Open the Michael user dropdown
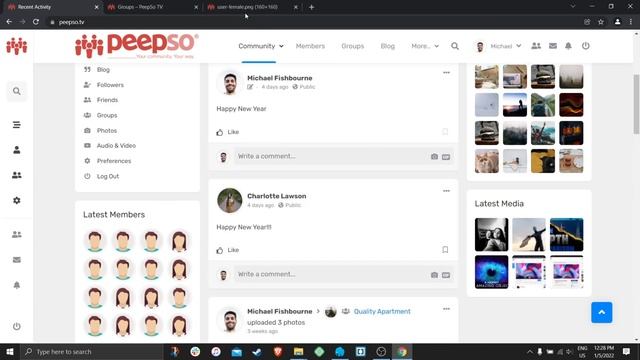The width and height of the screenshot is (640, 360). click(x=499, y=46)
